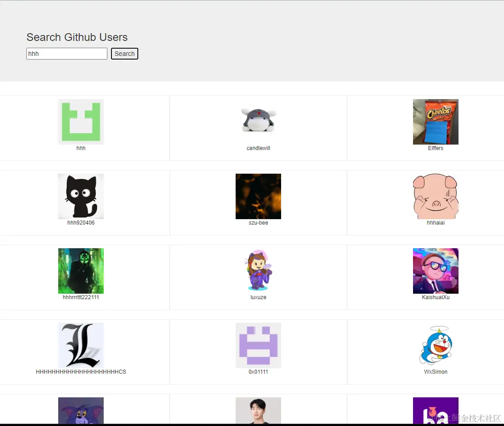Click the username text hhh under avatar

coord(81,148)
